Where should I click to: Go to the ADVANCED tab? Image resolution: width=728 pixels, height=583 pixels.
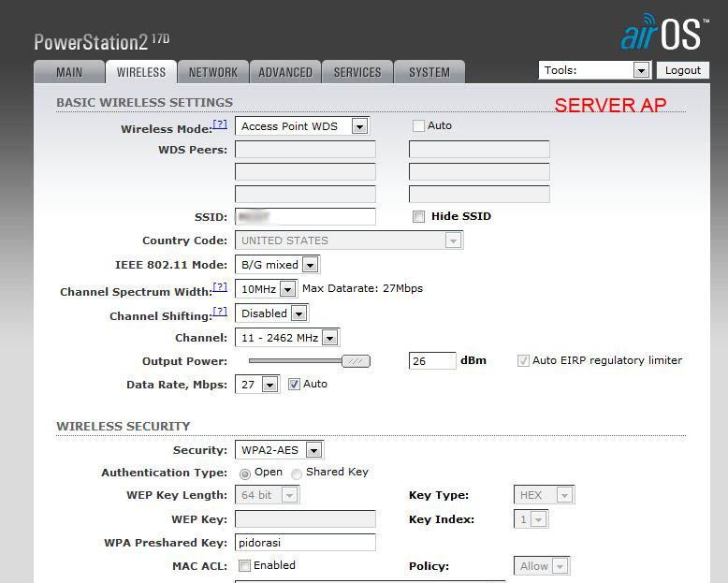(x=285, y=72)
